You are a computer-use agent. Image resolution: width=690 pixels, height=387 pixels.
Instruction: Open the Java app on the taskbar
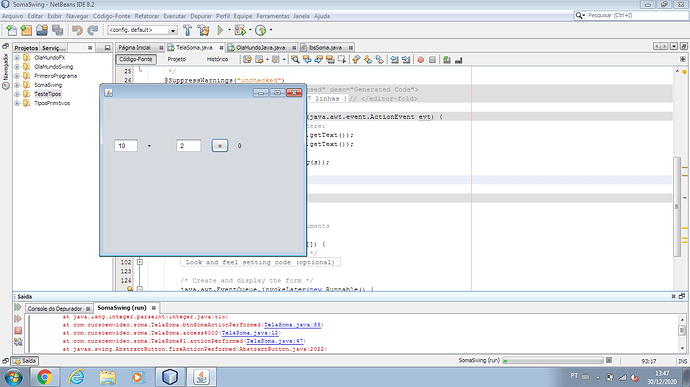(x=201, y=377)
